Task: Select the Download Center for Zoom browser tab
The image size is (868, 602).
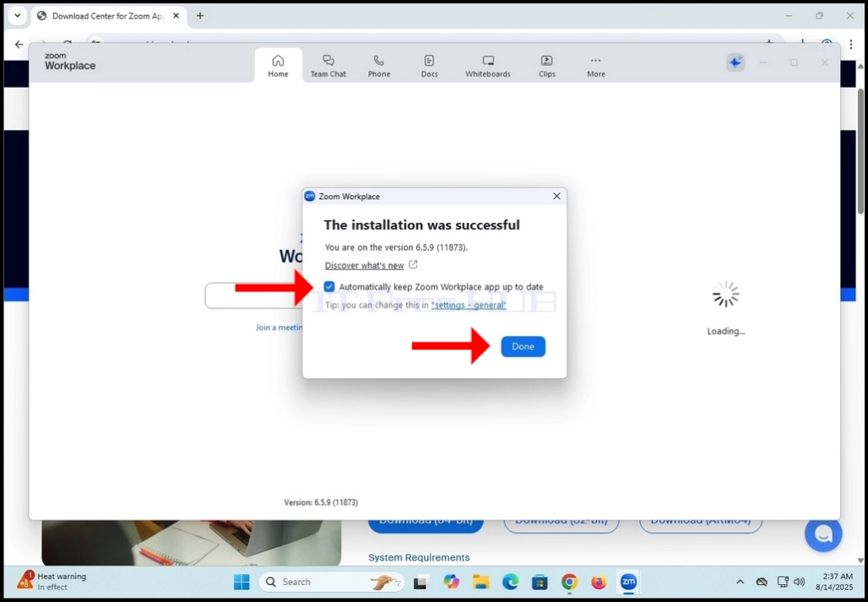Action: [108, 16]
